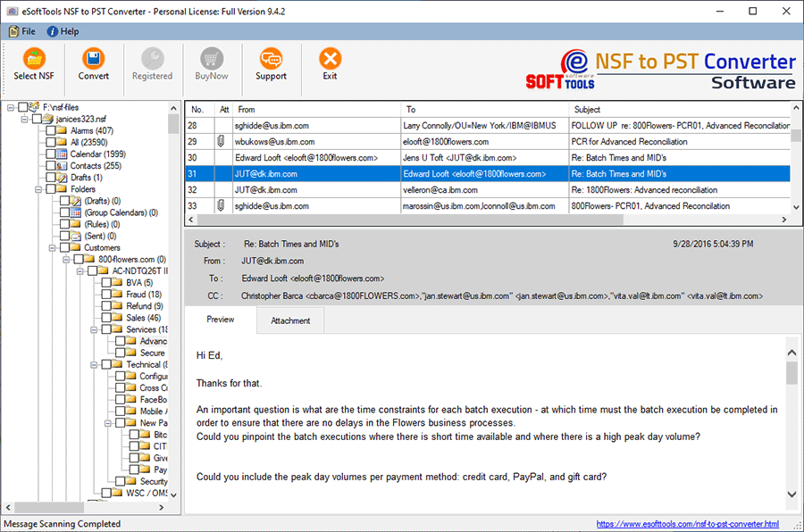Check the BVA (5) folder checkbox

click(x=106, y=282)
